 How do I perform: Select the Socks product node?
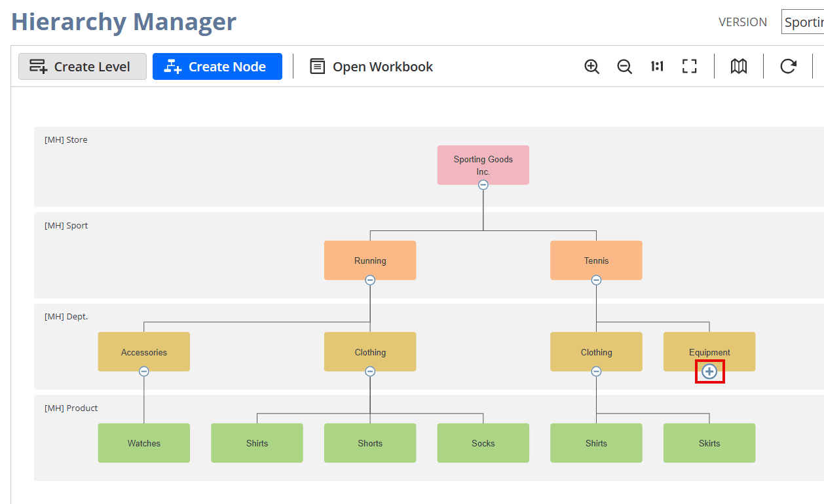(x=483, y=443)
